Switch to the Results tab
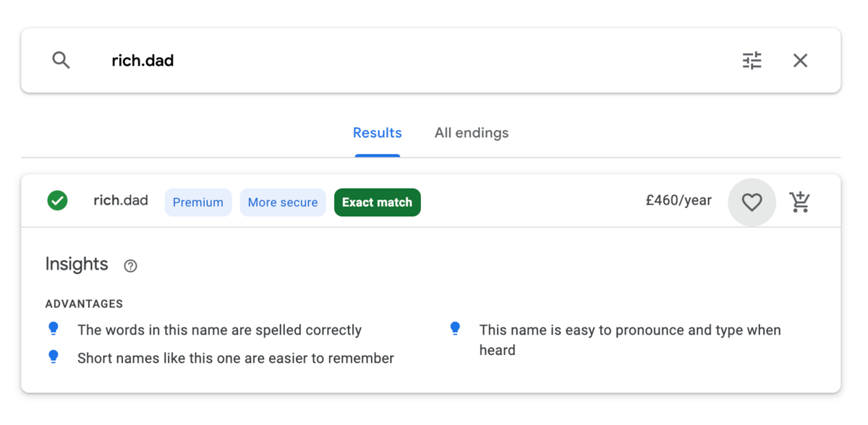 [x=377, y=133]
